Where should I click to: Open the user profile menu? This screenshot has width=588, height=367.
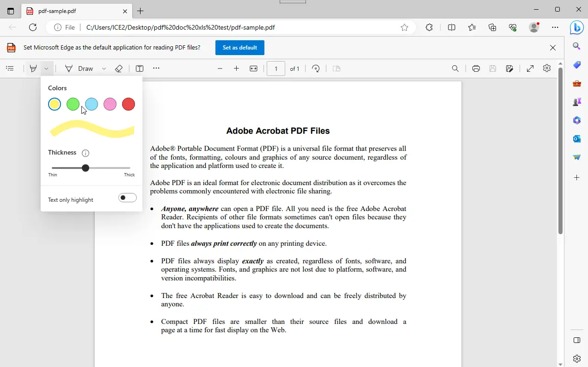(x=534, y=27)
